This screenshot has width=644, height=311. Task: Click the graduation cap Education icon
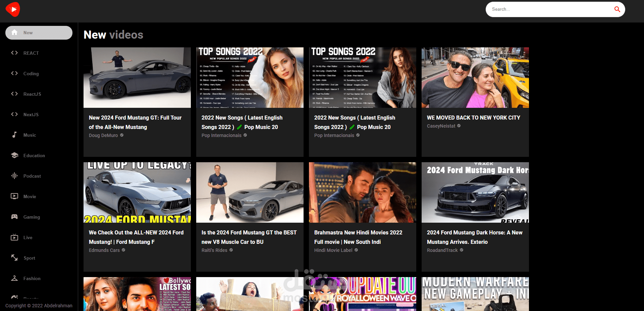tap(14, 155)
